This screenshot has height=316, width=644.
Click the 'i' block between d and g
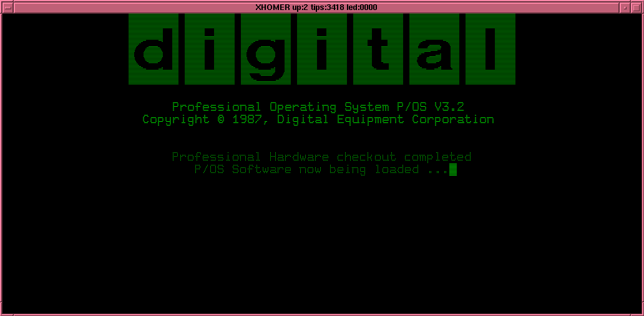(x=209, y=49)
